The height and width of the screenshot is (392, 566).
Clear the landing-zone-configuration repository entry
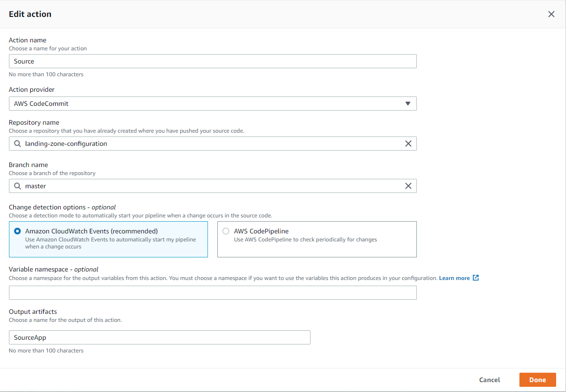pos(408,144)
